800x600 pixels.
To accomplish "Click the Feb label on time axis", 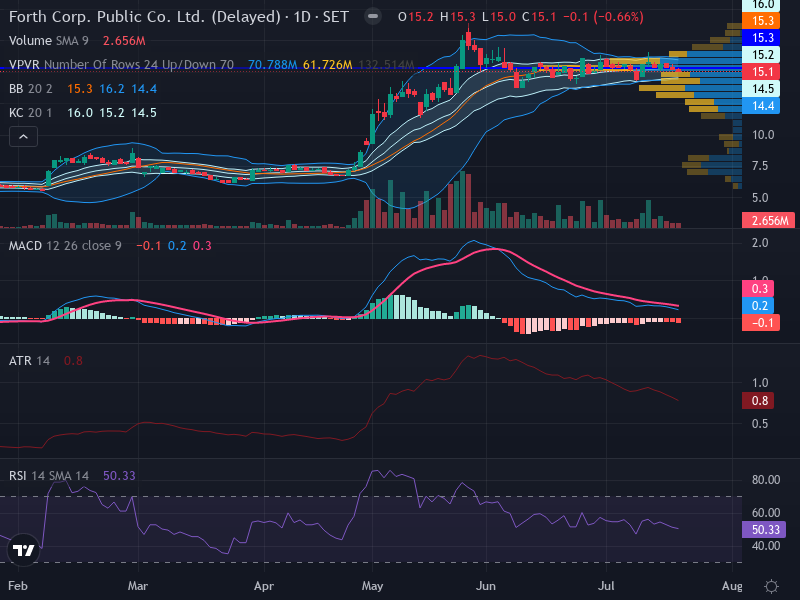I will [x=18, y=586].
